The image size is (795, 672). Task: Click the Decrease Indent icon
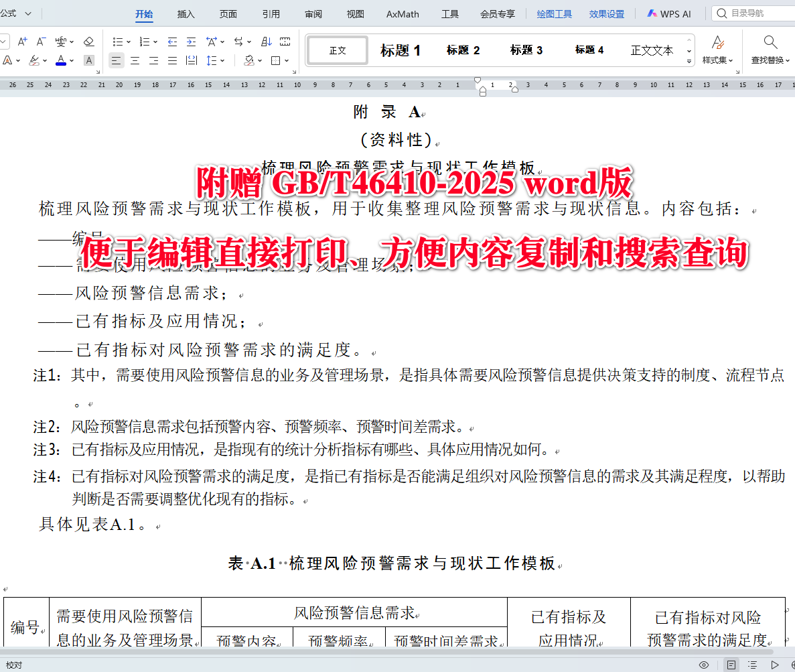(x=172, y=42)
